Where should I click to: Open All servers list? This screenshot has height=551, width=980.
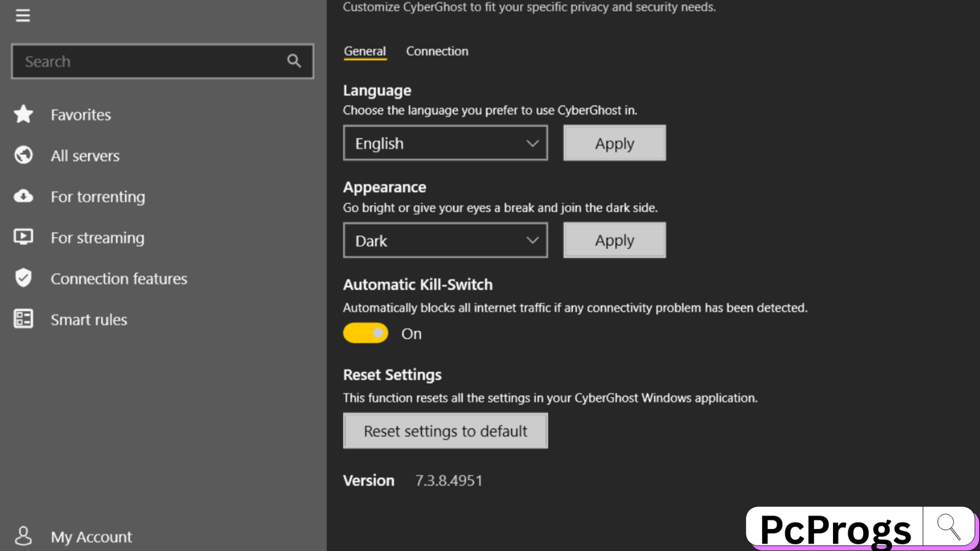85,156
